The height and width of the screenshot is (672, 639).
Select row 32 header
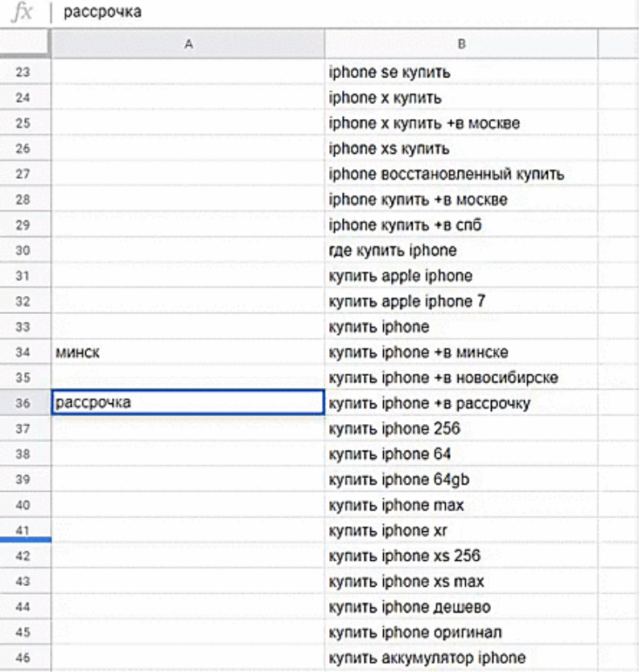[x=25, y=301]
